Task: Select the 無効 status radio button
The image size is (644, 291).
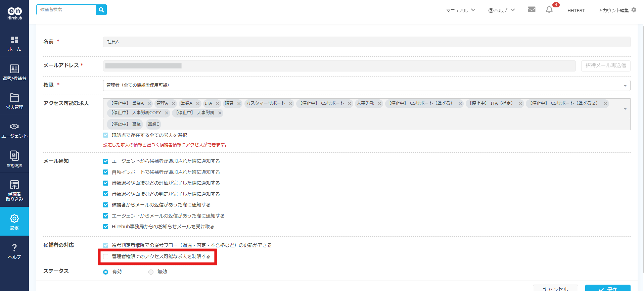Action: (151, 272)
